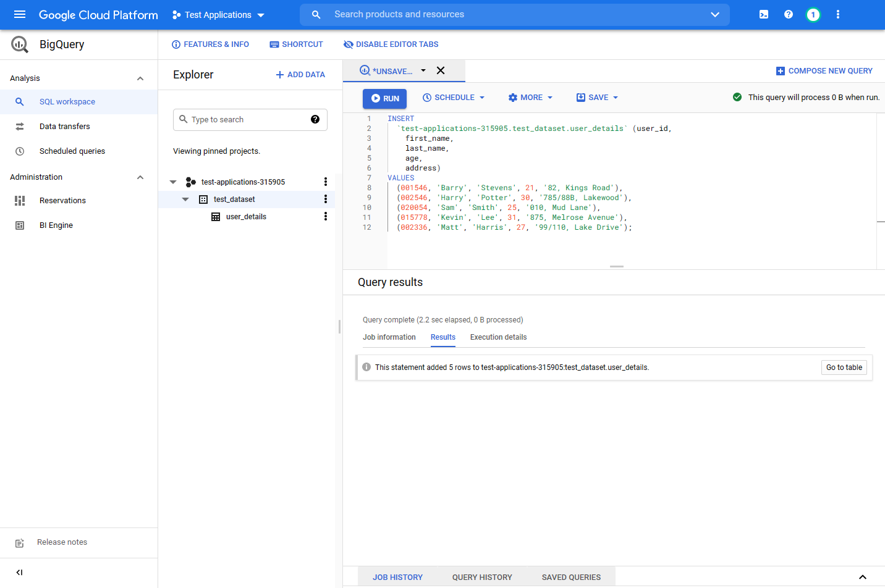This screenshot has width=885, height=588.
Task: Activate Cloud Shell terminal icon
Action: (764, 14)
